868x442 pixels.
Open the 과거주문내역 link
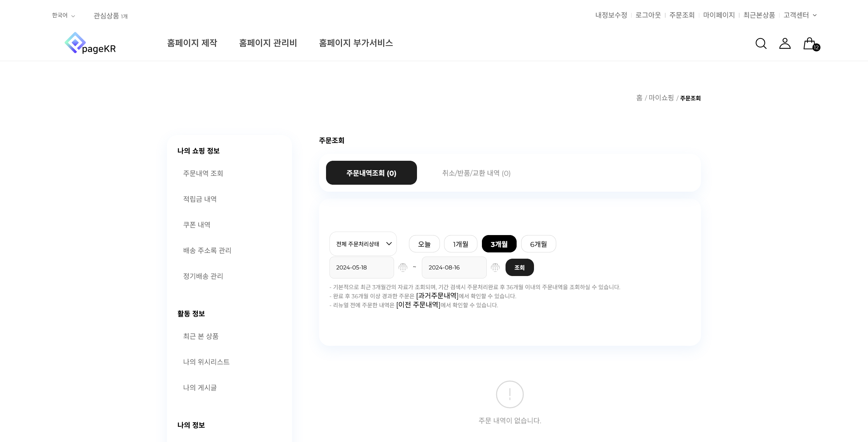pos(437,296)
